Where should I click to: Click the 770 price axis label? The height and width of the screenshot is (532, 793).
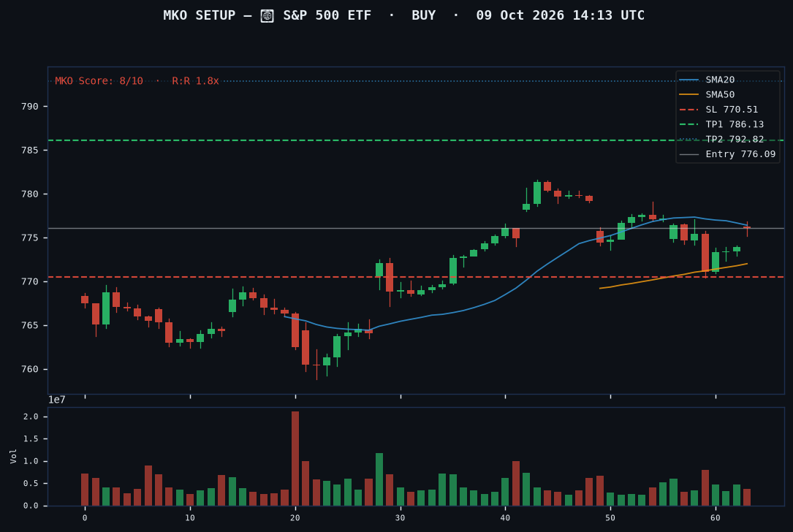29,281
